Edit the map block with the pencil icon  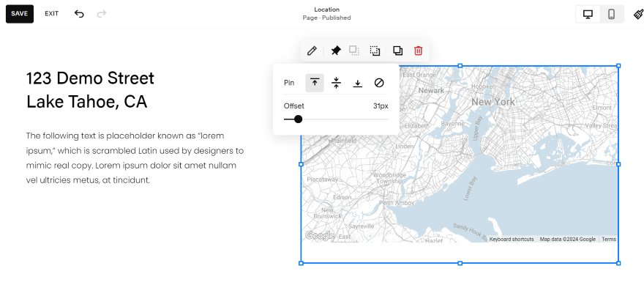[312, 51]
